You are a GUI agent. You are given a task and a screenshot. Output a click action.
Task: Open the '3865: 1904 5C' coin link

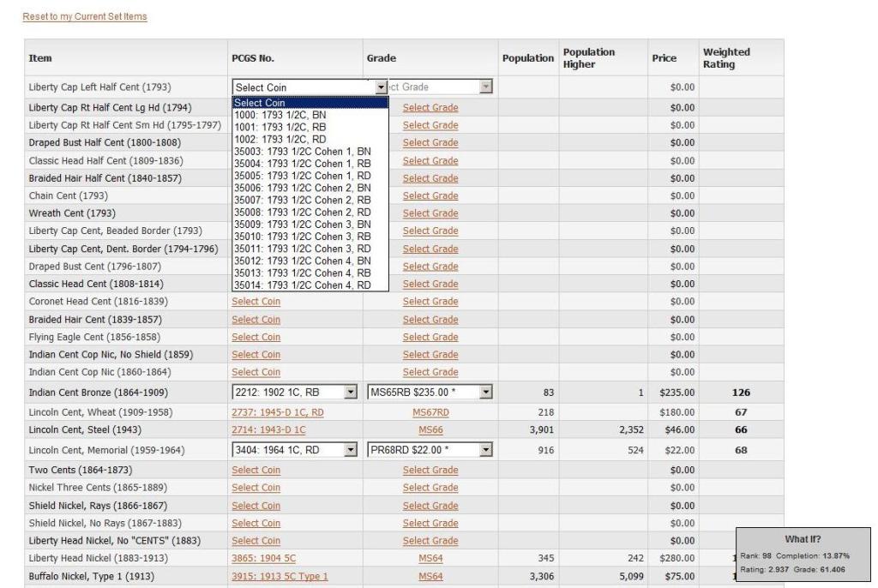(263, 558)
